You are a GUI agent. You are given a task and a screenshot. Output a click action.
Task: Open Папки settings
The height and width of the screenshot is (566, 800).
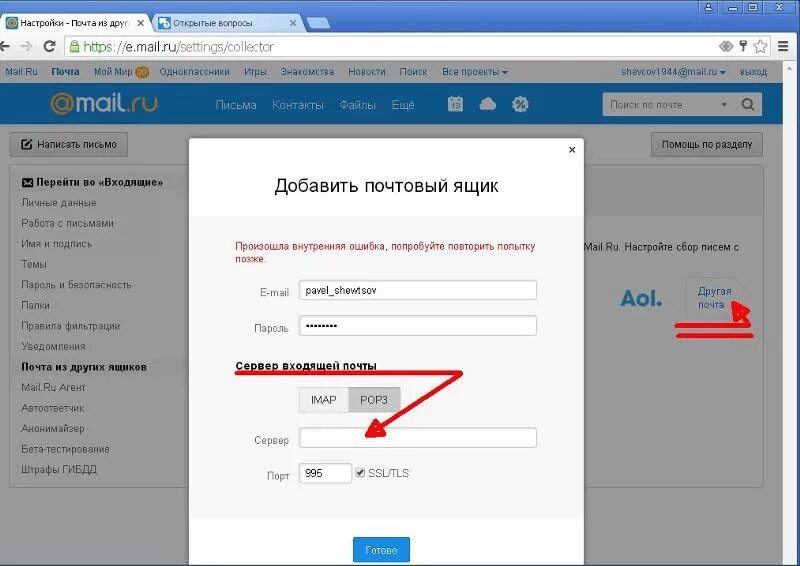point(35,305)
